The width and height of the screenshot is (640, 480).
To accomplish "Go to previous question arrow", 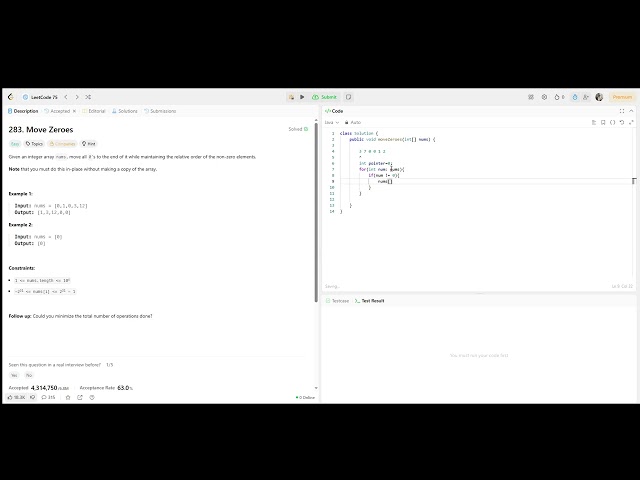I will pos(66,97).
